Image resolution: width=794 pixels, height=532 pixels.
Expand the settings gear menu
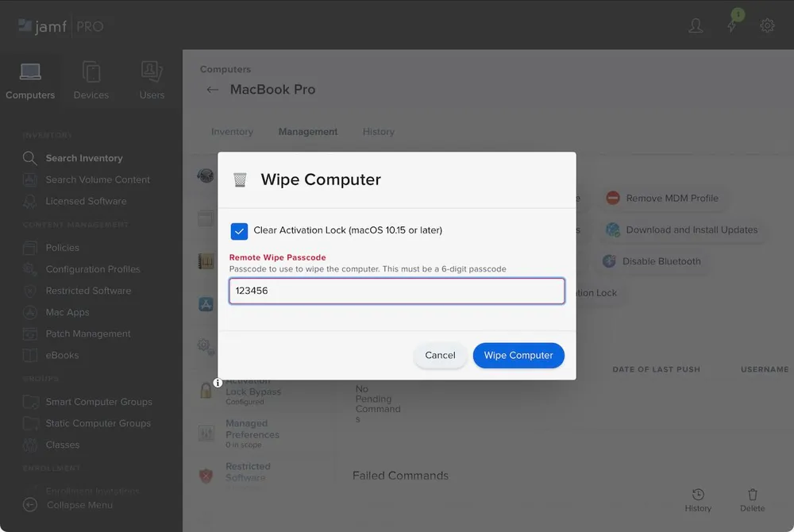click(766, 25)
